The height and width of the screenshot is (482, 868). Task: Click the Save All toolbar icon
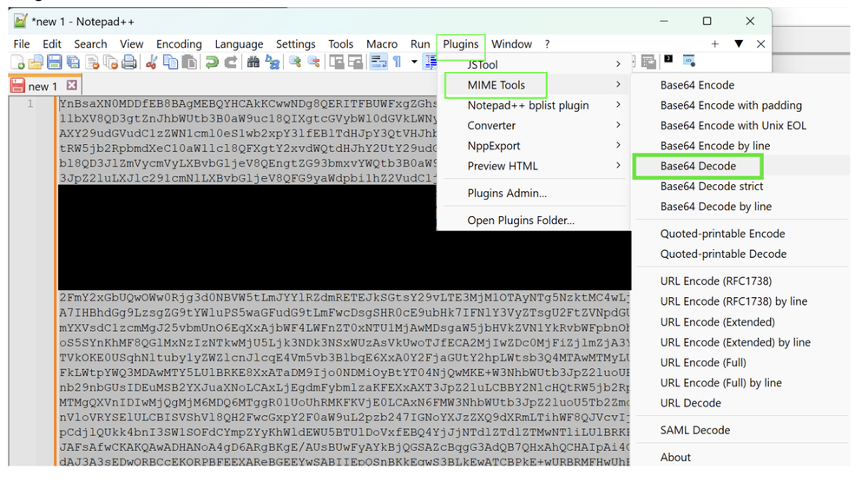click(73, 62)
